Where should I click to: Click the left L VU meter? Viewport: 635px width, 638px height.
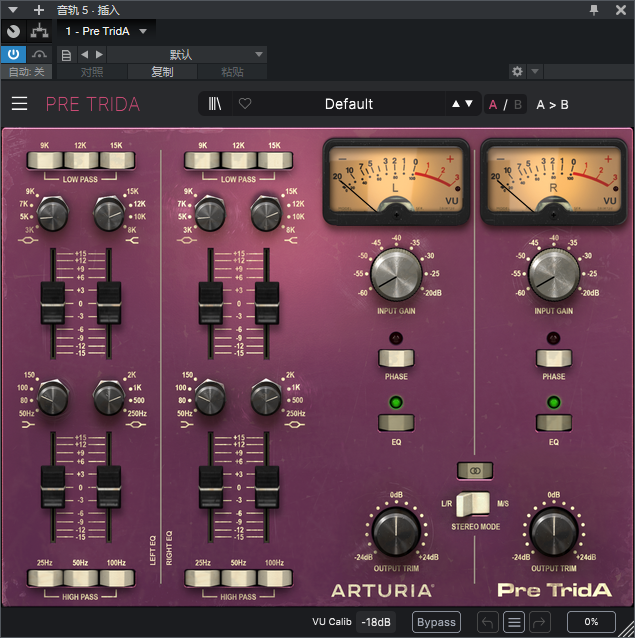(396, 181)
